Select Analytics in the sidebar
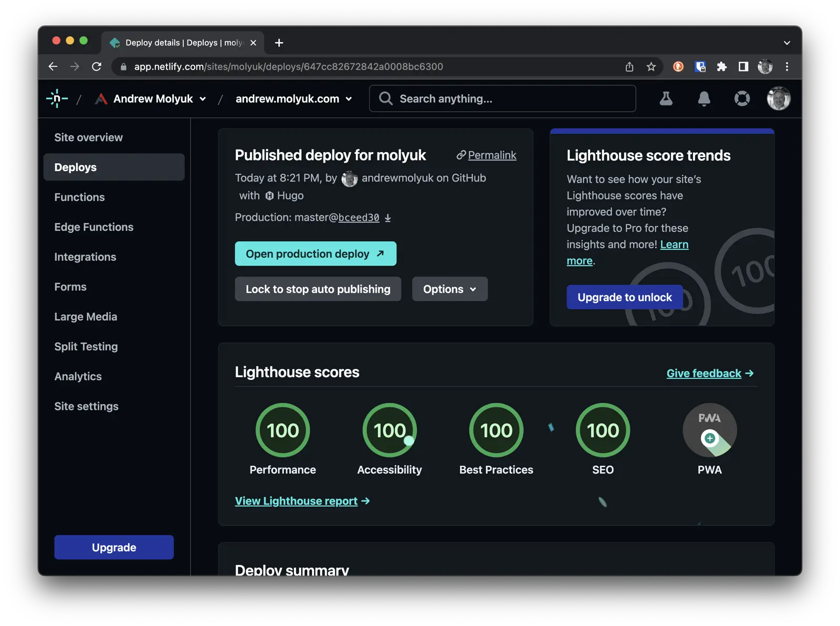This screenshot has width=840, height=626. (x=78, y=376)
